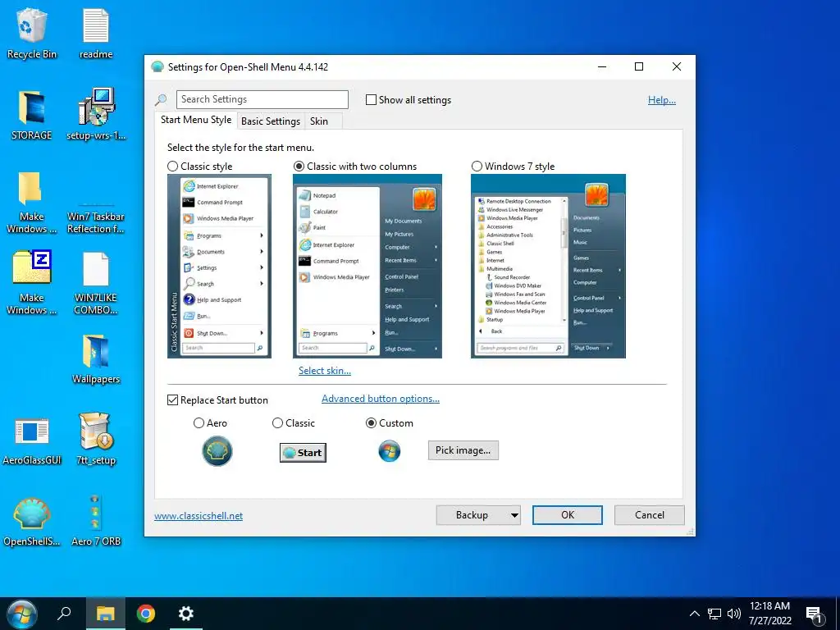Screen dimensions: 840x630
Task: Click the Classic style menu preview thumbnail
Action: (219, 267)
